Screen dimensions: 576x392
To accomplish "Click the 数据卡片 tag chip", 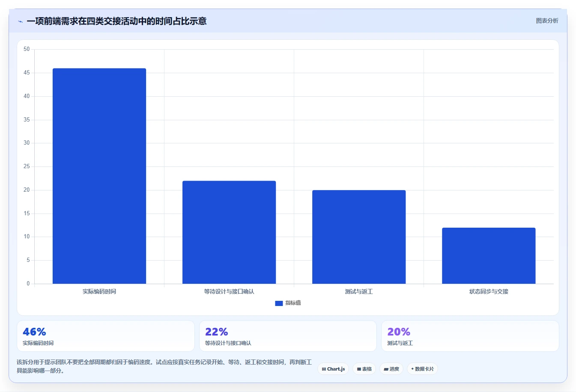I will click(x=422, y=369).
